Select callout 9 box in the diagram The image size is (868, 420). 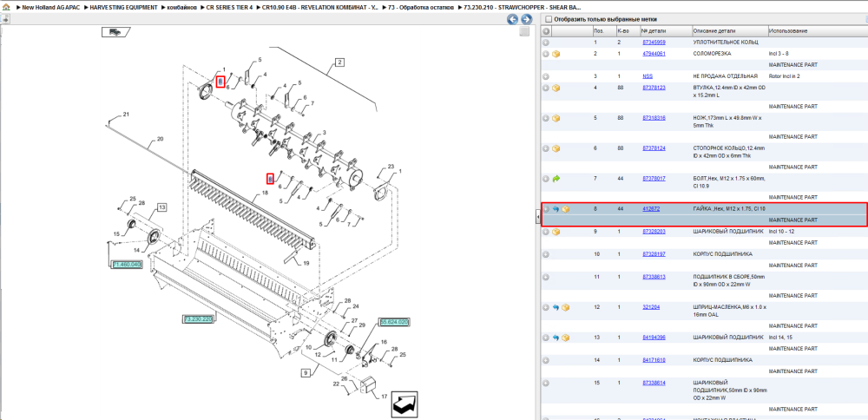pos(305,373)
